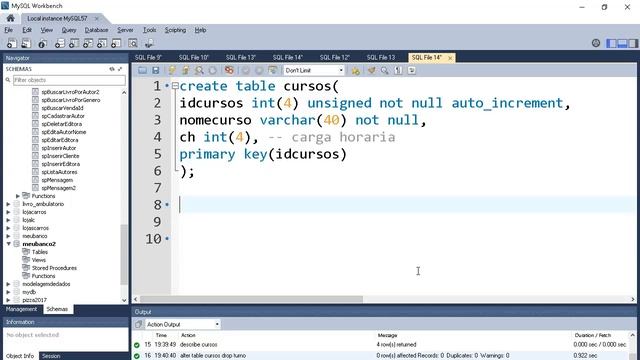Open the Don't Limit rows dropdown
The image size is (640, 360).
tap(313, 70)
